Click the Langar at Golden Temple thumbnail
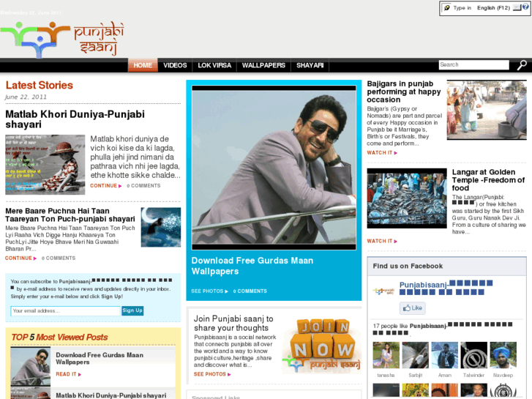The image size is (532, 399). point(407,198)
